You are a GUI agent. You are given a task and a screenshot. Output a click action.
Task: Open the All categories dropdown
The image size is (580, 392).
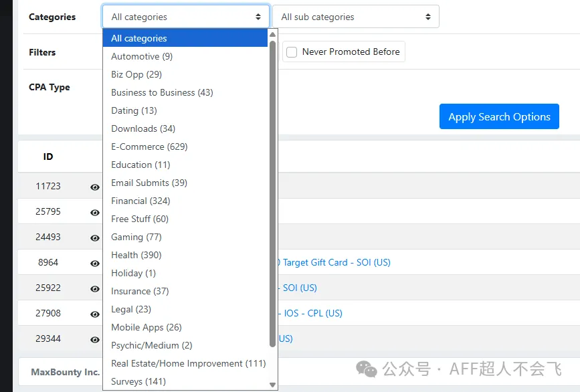pos(185,17)
